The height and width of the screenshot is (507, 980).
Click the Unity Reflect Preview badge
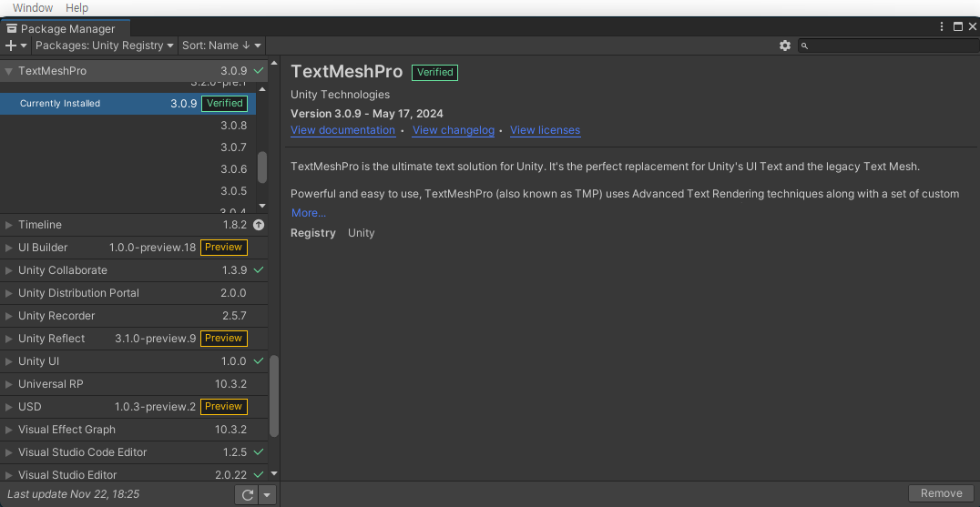pyautogui.click(x=224, y=339)
